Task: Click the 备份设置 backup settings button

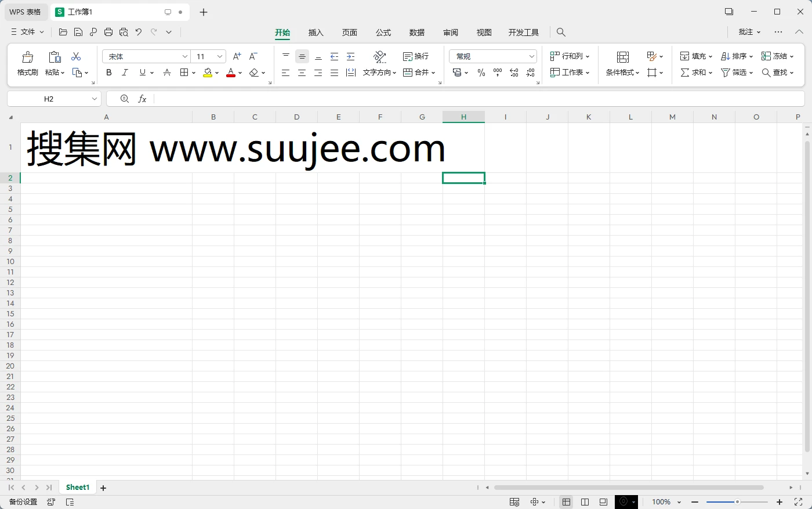Action: (23, 502)
